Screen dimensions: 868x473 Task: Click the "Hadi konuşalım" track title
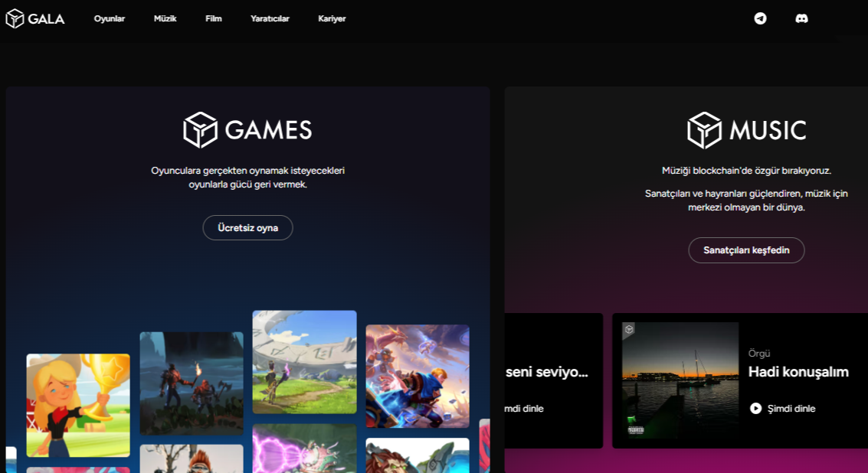798,372
